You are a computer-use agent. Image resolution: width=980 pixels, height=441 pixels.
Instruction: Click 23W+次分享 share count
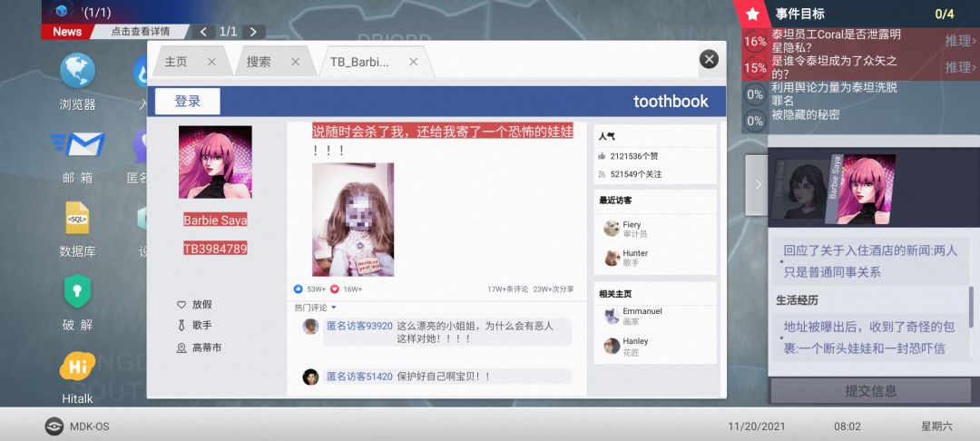[x=554, y=289]
